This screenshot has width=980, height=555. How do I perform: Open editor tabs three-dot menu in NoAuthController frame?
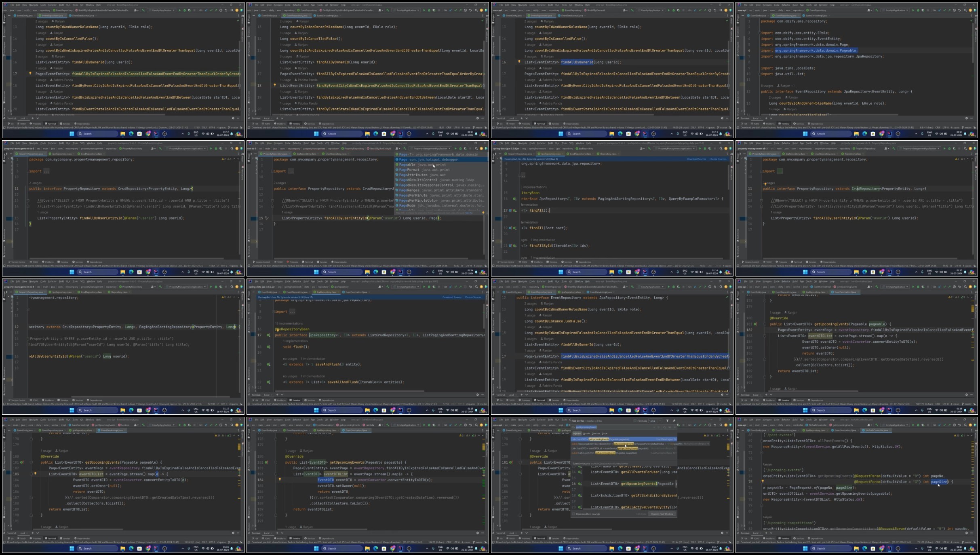(x=972, y=430)
